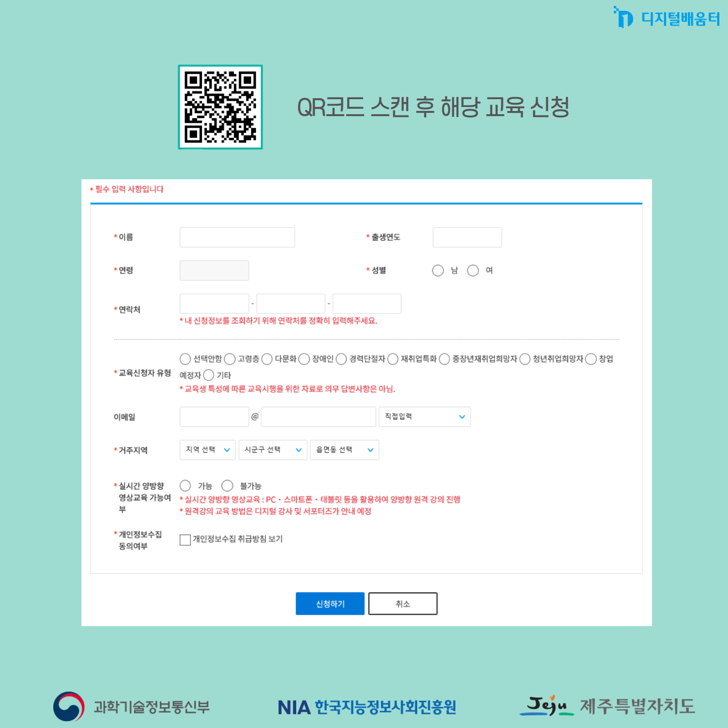Open the 지역 선택 dropdown
Screen dimensions: 728x728
point(207,450)
